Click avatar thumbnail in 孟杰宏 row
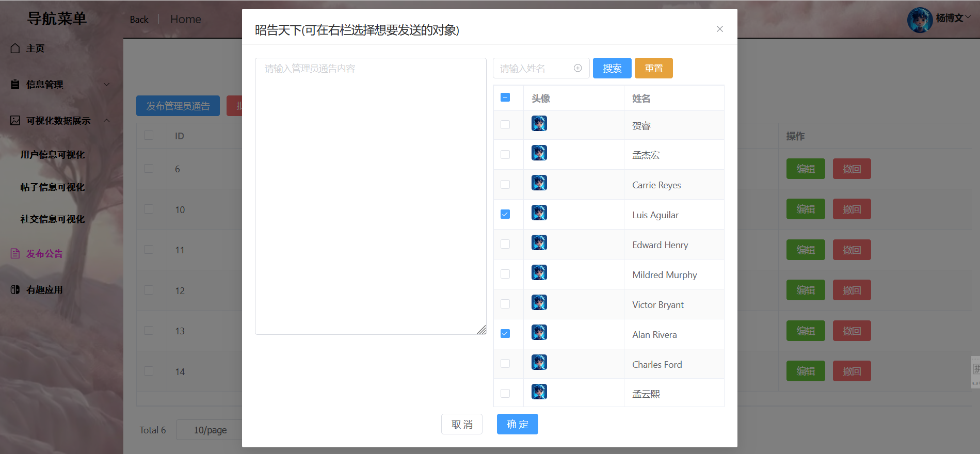 (x=539, y=153)
